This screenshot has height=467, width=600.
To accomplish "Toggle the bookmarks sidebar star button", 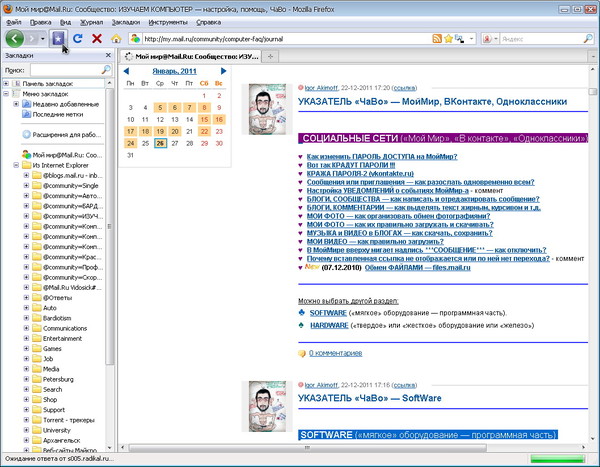I will [x=58, y=39].
